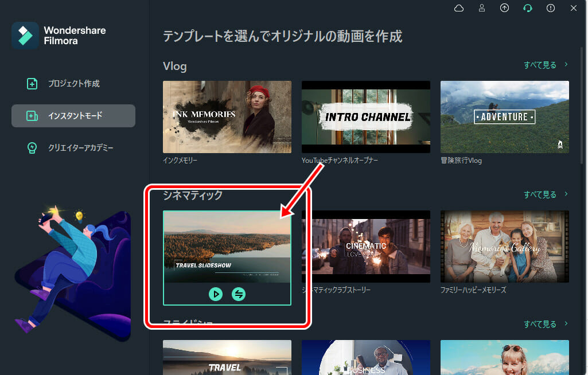
Task: Click the YouTubeチャンネルオープナー label
Action: 340,161
